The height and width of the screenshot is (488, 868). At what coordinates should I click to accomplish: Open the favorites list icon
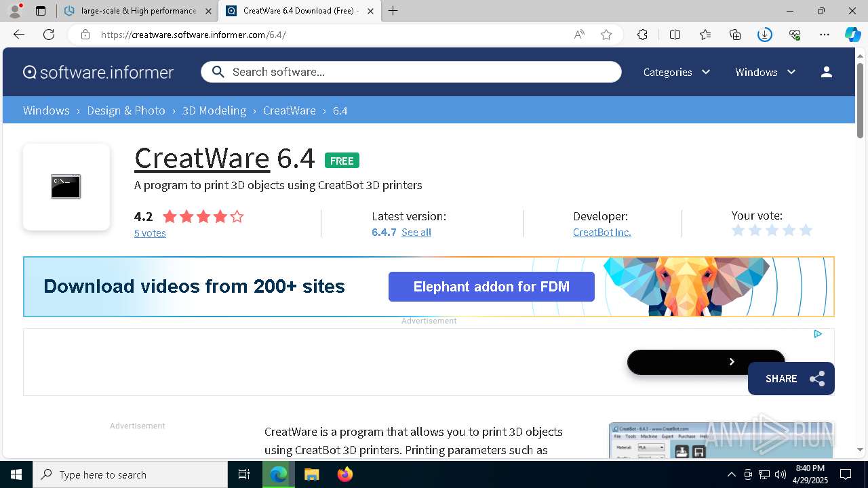(705, 35)
